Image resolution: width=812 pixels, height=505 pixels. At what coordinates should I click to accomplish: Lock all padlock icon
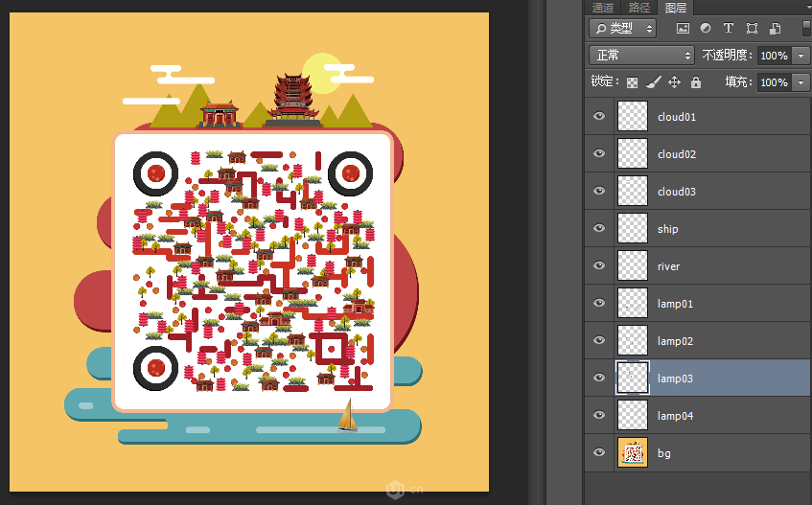tap(696, 81)
